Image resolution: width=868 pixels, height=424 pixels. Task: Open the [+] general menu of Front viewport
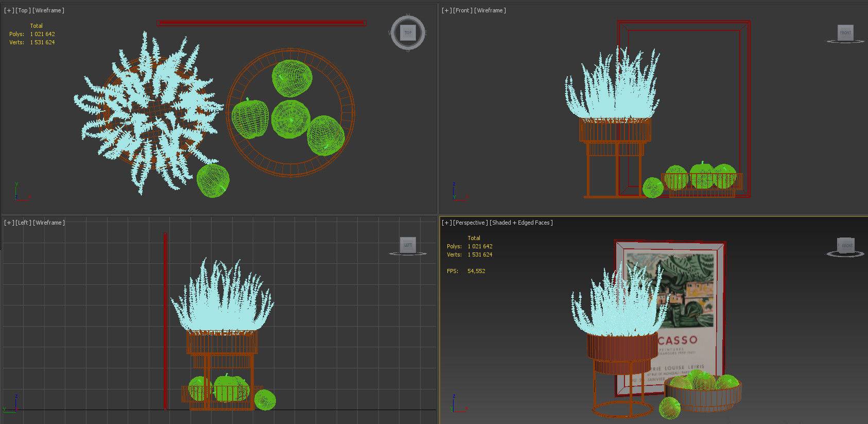447,10
